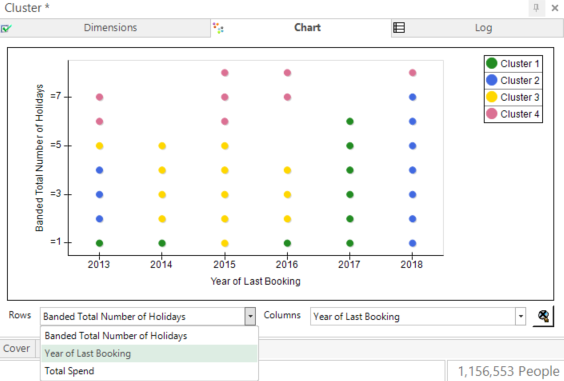Viewport: 564px width, 381px height.
Task: Click the Banded Total Number of Holidays axis title
Action: click(39, 158)
